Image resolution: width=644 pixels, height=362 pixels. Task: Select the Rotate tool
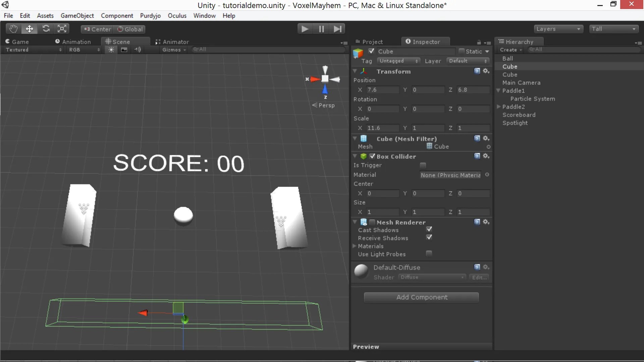point(46,28)
